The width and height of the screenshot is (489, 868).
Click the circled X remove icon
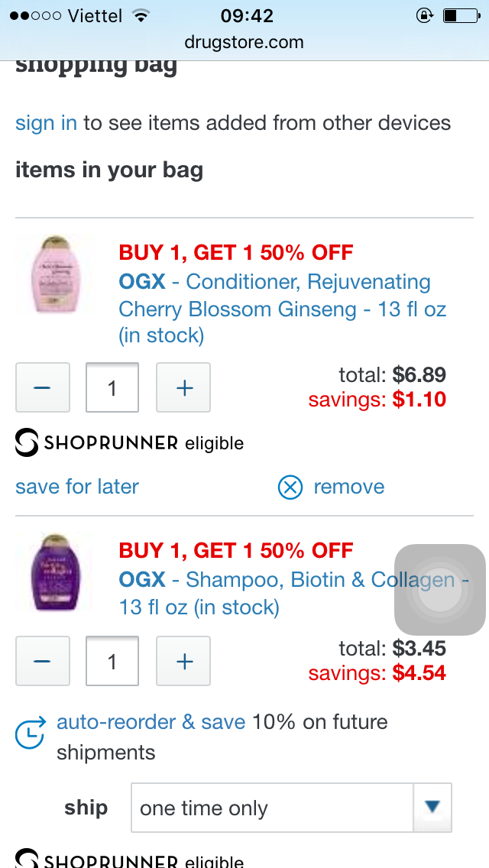pos(290,487)
